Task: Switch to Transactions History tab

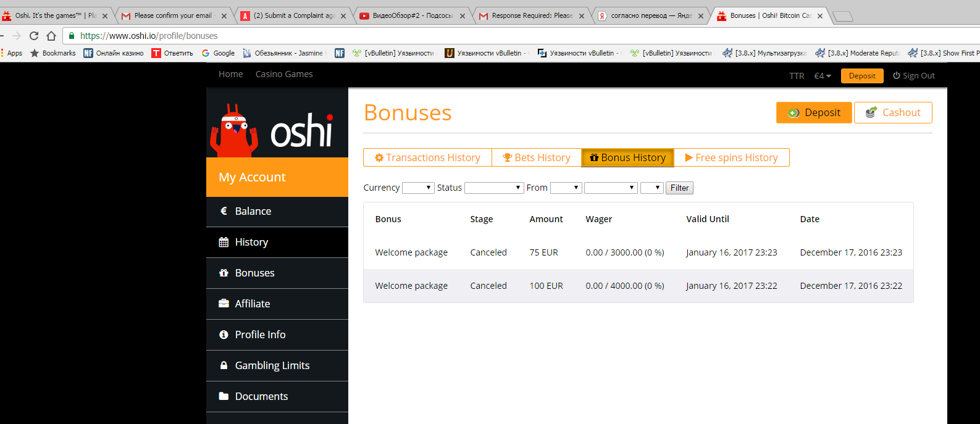Action: click(x=427, y=157)
